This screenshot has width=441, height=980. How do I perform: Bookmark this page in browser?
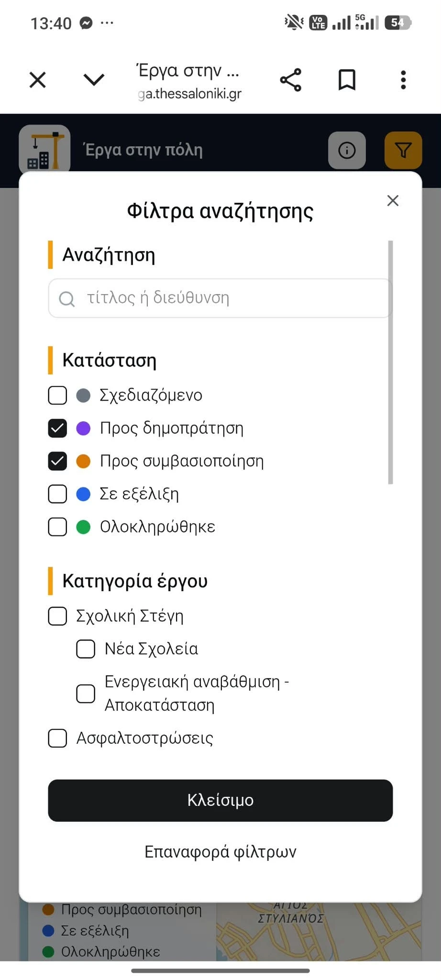coord(347,79)
